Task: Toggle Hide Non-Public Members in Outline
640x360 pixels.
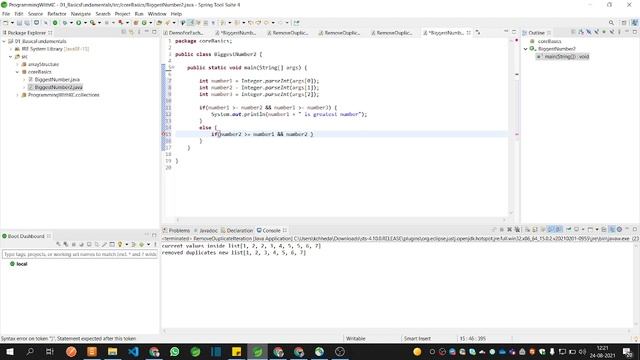Action: pyautogui.click(x=604, y=32)
